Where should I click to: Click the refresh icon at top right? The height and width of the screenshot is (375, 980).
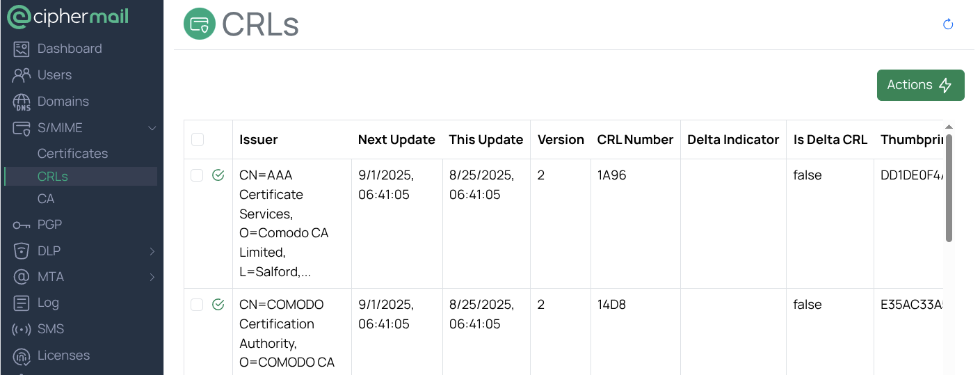(x=947, y=24)
